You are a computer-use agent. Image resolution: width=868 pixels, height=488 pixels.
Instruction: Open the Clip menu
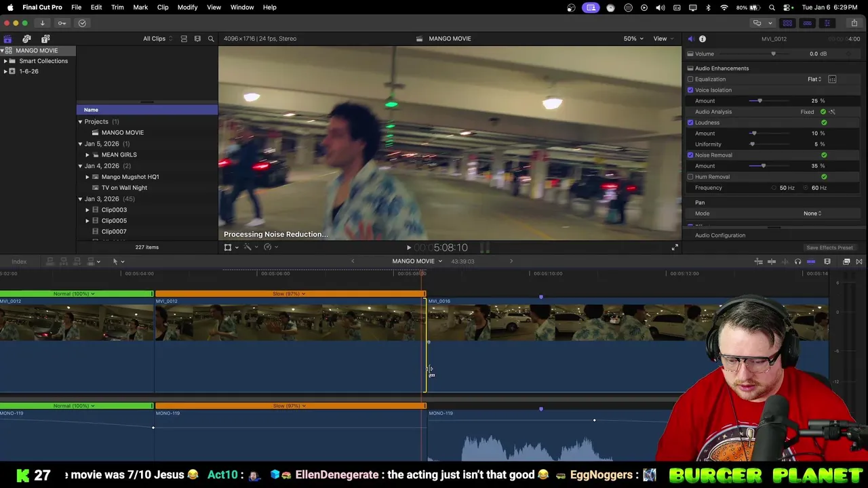point(163,7)
